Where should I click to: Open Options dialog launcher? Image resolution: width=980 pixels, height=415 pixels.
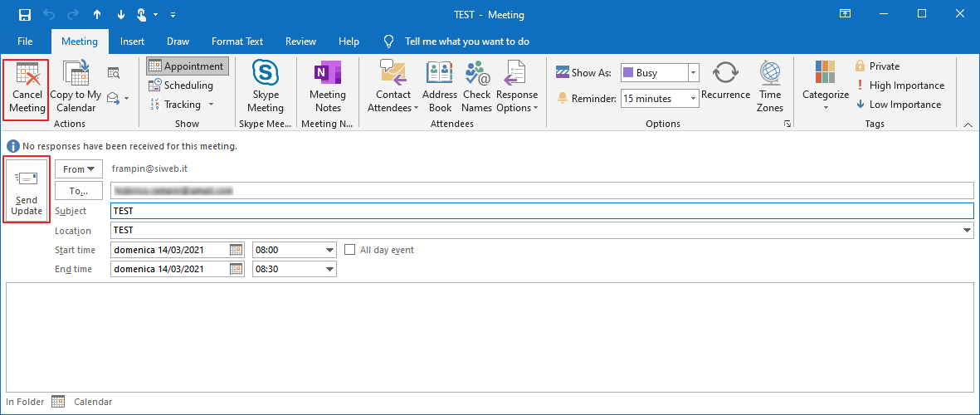pos(787,124)
